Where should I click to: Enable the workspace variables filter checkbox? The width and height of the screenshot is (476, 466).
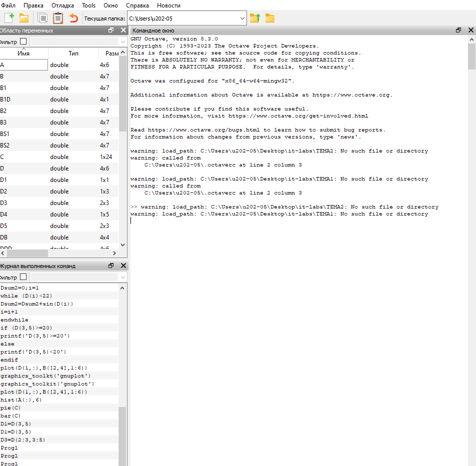click(x=23, y=41)
